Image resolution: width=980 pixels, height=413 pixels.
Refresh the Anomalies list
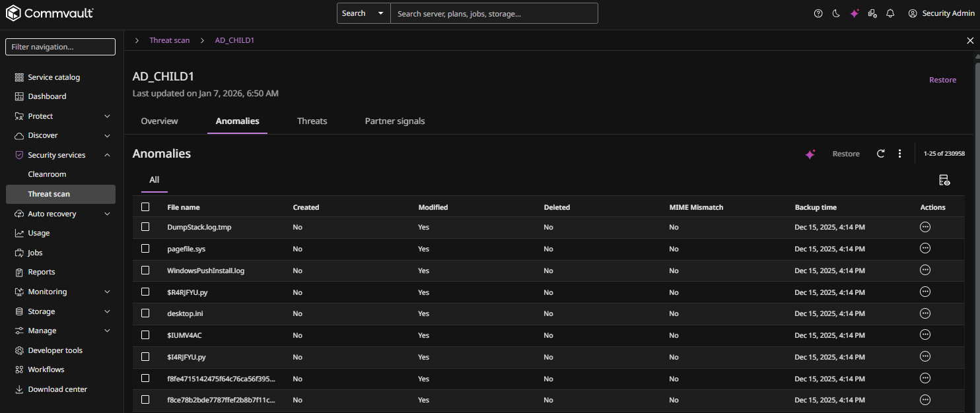pyautogui.click(x=880, y=153)
